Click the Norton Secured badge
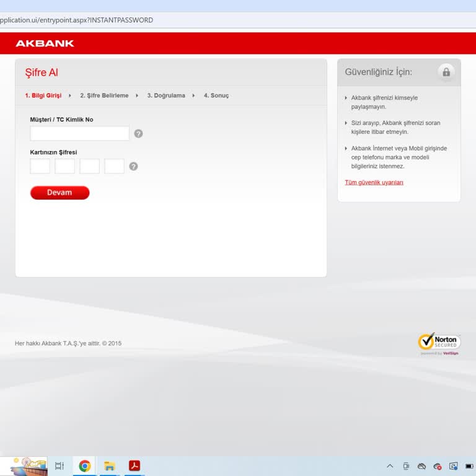The height and width of the screenshot is (476, 476). click(x=439, y=343)
